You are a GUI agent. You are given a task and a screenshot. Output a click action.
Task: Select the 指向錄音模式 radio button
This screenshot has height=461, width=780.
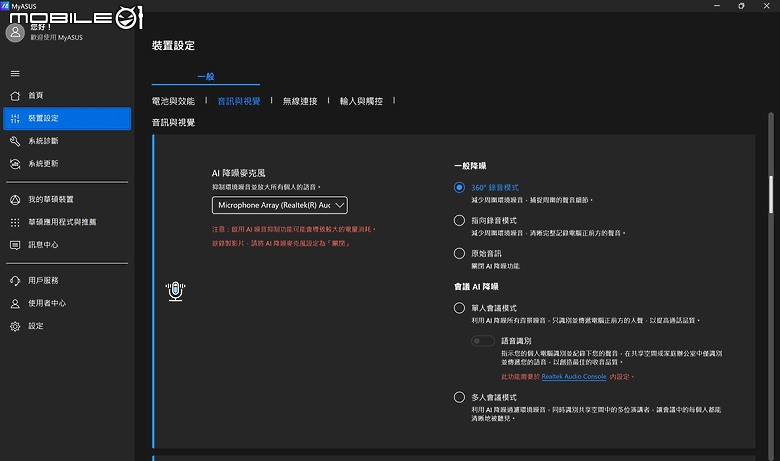point(459,220)
